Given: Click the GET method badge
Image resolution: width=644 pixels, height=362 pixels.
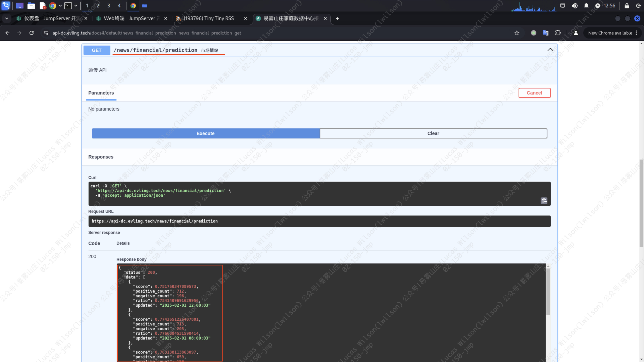Looking at the screenshot, I should (x=97, y=50).
